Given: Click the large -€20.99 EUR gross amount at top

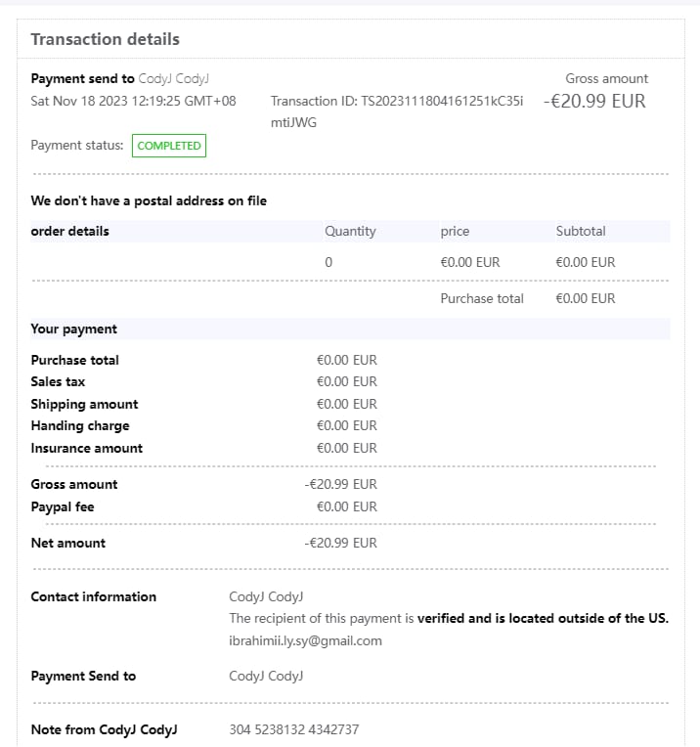Looking at the screenshot, I should tap(594, 101).
